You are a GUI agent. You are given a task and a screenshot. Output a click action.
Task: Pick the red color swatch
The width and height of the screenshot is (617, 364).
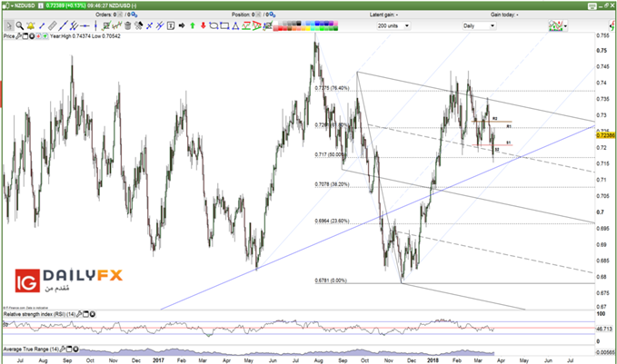tap(280, 28)
